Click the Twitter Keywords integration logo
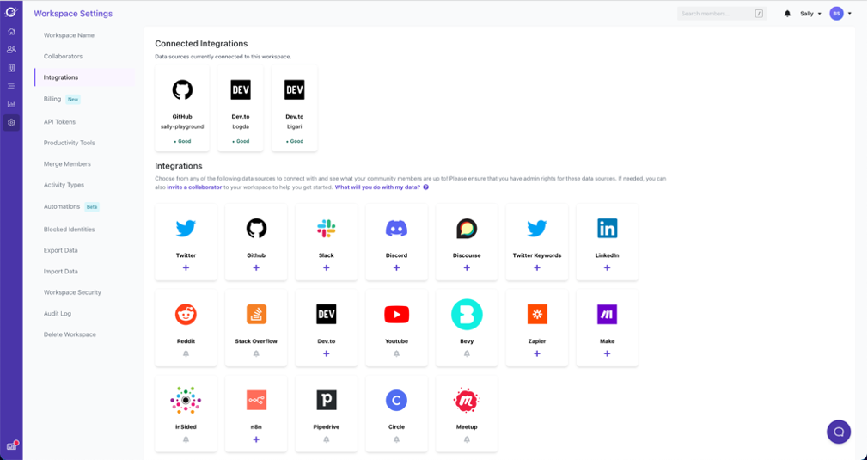Screen dimensions: 868x460 [537, 228]
